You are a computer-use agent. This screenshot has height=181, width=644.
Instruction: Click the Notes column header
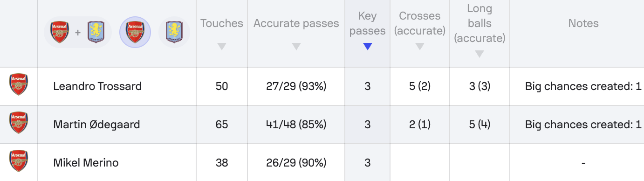583,23
